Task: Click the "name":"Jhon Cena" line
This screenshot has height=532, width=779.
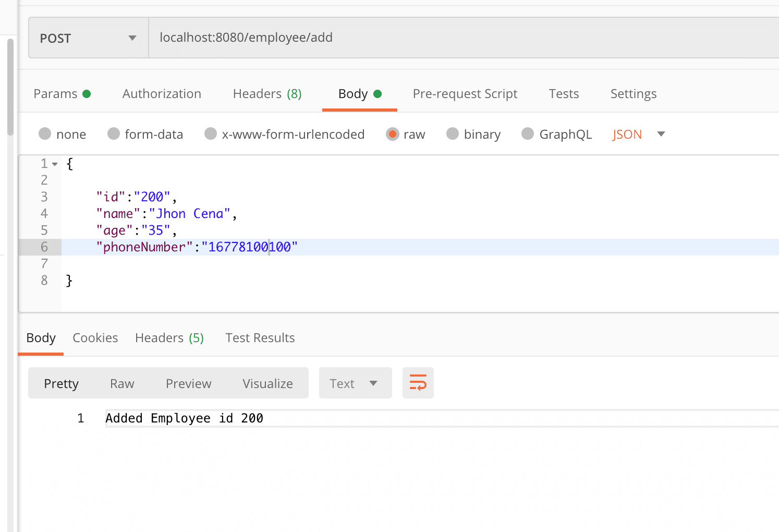Action: (x=167, y=213)
